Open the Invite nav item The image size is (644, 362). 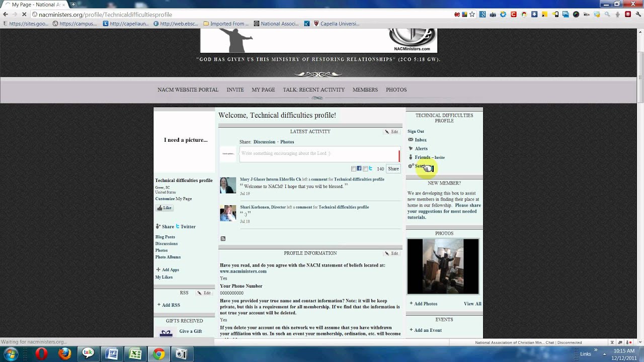[x=235, y=89]
